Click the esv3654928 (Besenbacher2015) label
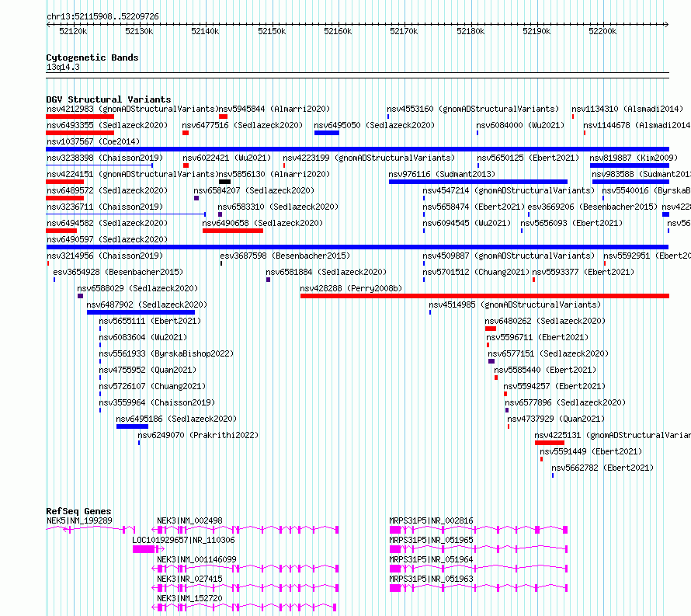This screenshot has width=691, height=616. coord(118,272)
